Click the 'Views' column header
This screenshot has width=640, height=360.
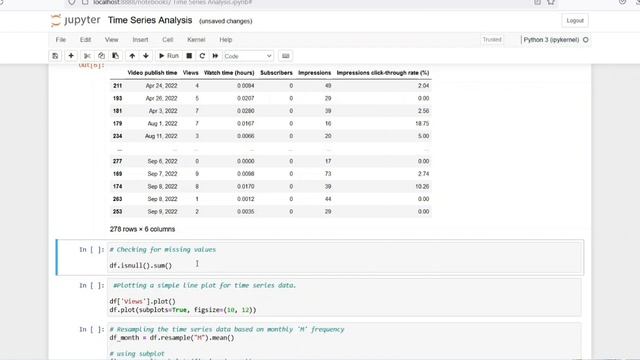coord(190,73)
